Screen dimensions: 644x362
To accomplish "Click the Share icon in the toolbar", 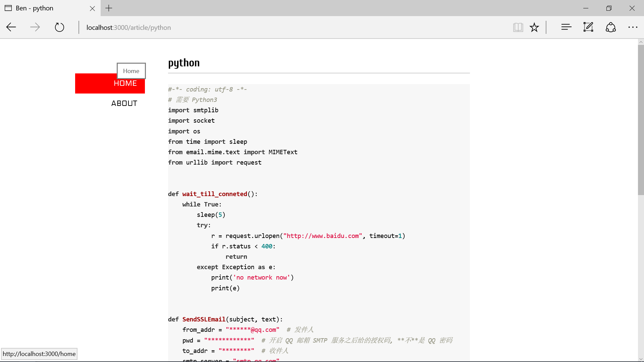I will pyautogui.click(x=611, y=27).
